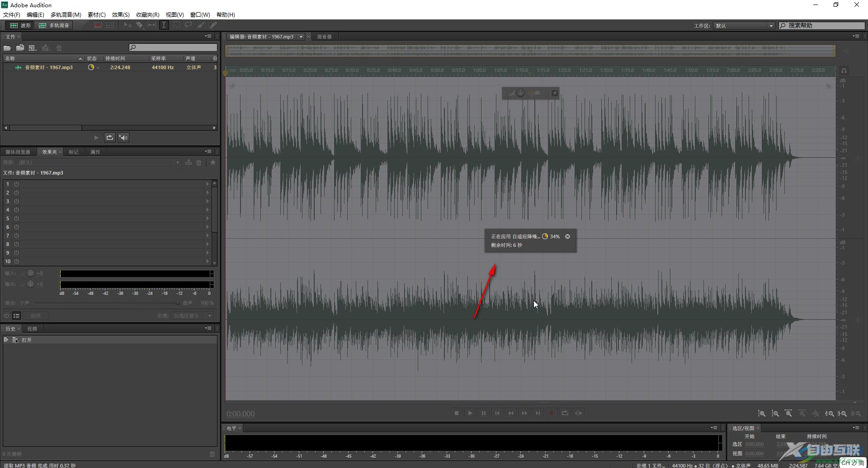This screenshot has height=468, width=868.
Task: Switch to the 混音器 tab
Action: point(324,37)
